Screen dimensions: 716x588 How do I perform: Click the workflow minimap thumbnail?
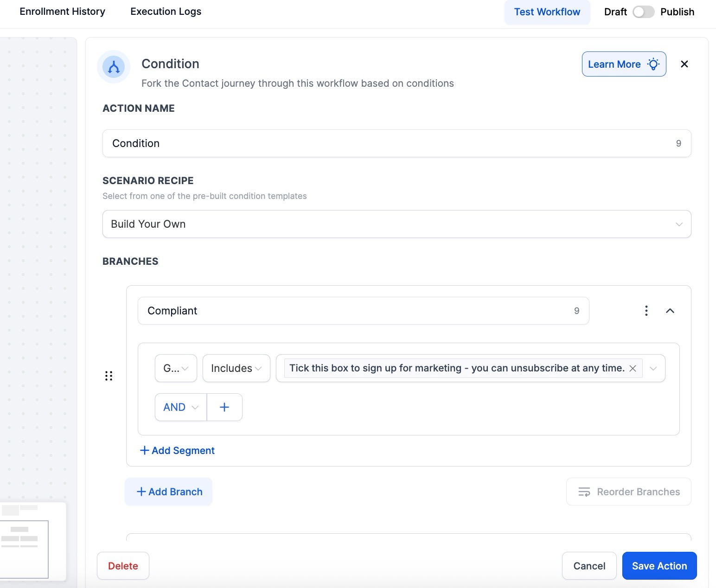coord(25,540)
